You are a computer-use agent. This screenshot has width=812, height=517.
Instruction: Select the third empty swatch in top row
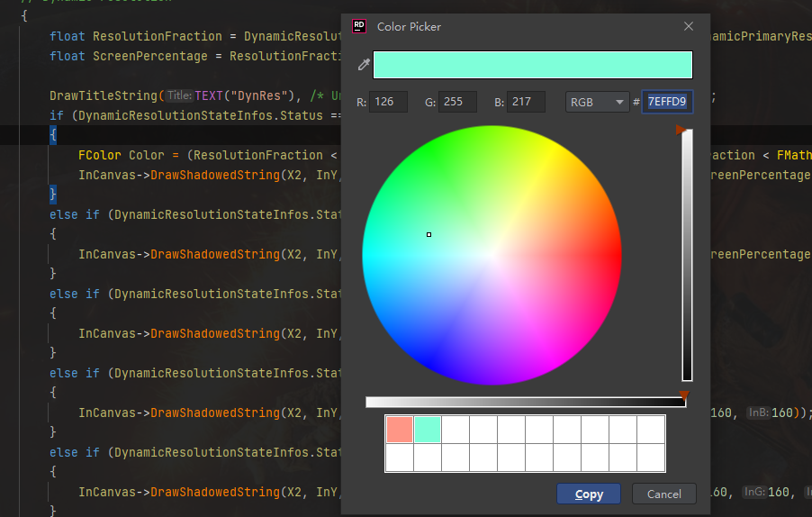511,430
